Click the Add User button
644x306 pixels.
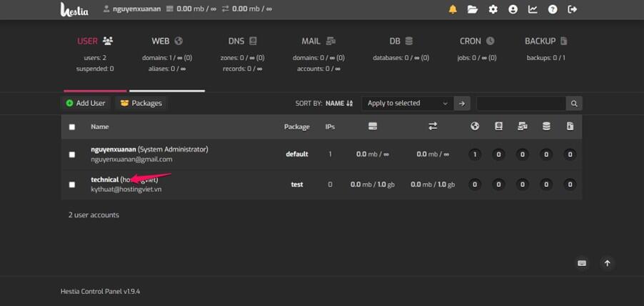pos(86,104)
